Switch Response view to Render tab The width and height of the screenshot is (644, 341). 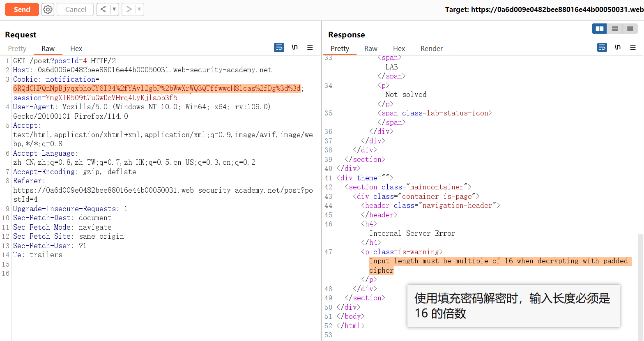(431, 48)
